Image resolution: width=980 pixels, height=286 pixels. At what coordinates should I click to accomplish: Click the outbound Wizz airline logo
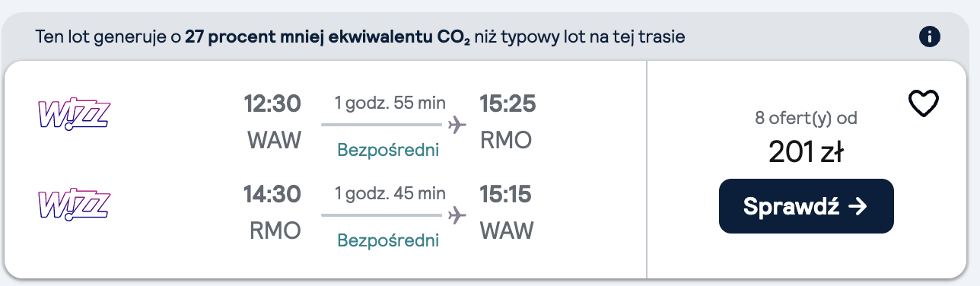point(75,115)
